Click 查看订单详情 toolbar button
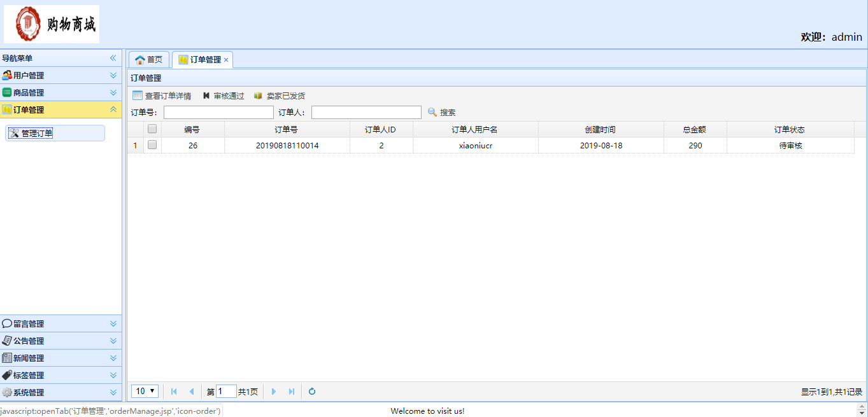 click(x=162, y=96)
